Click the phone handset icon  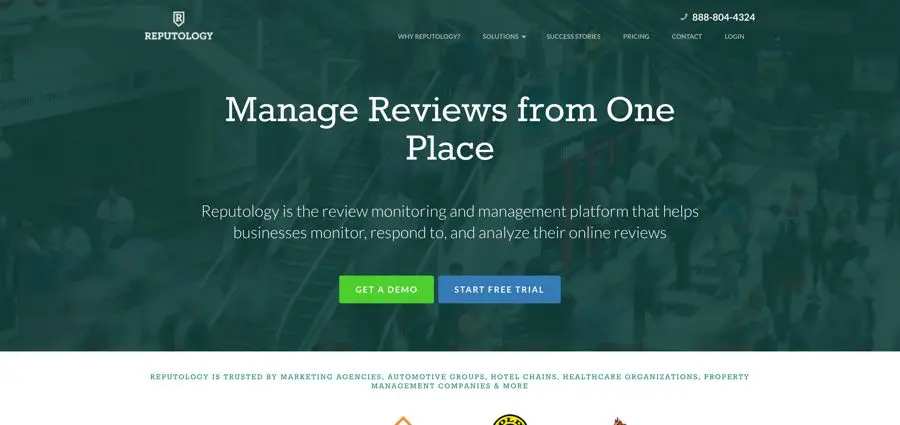[x=684, y=17]
